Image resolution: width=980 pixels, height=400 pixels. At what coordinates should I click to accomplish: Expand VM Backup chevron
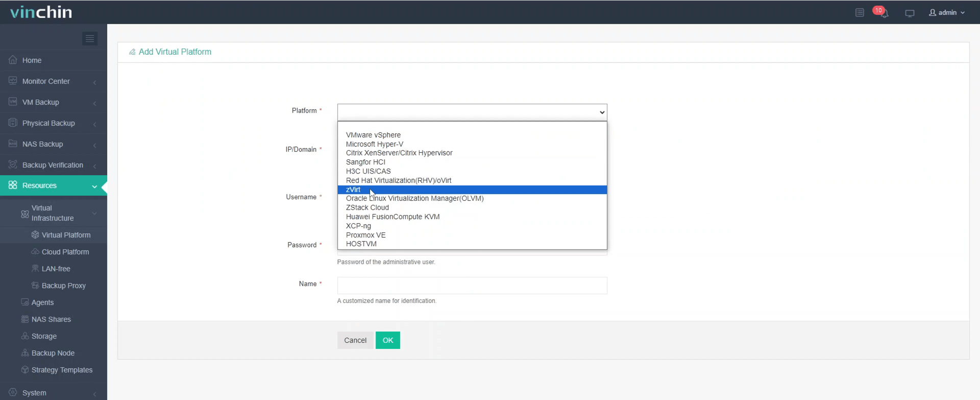94,103
